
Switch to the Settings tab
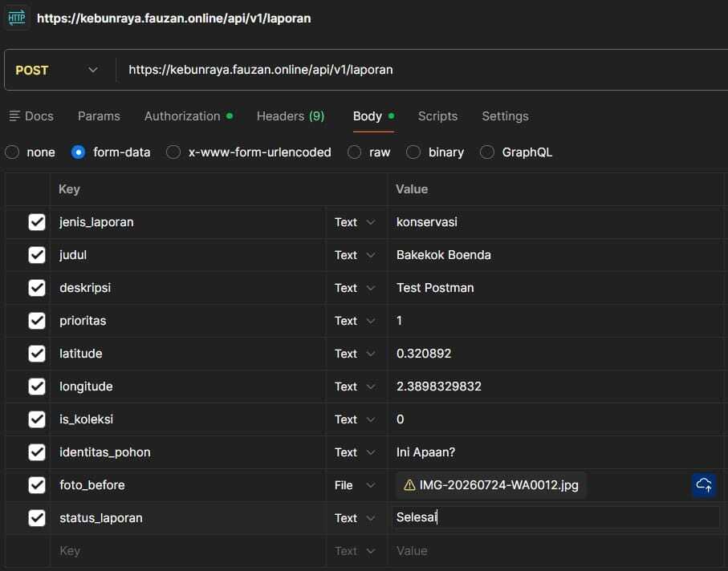click(x=505, y=116)
